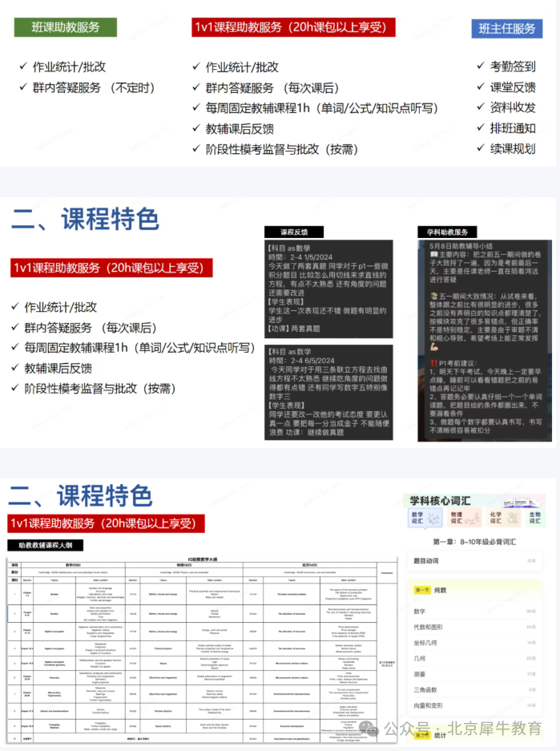Click the blue 班主任服务 label
Viewport: 560px width, 751px height.
(x=507, y=29)
